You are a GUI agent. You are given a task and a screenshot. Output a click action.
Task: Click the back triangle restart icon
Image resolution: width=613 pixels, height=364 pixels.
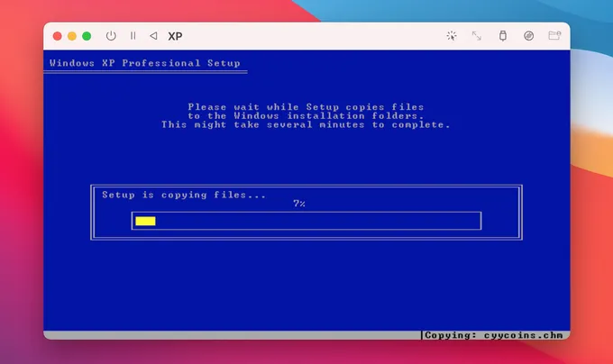click(153, 36)
